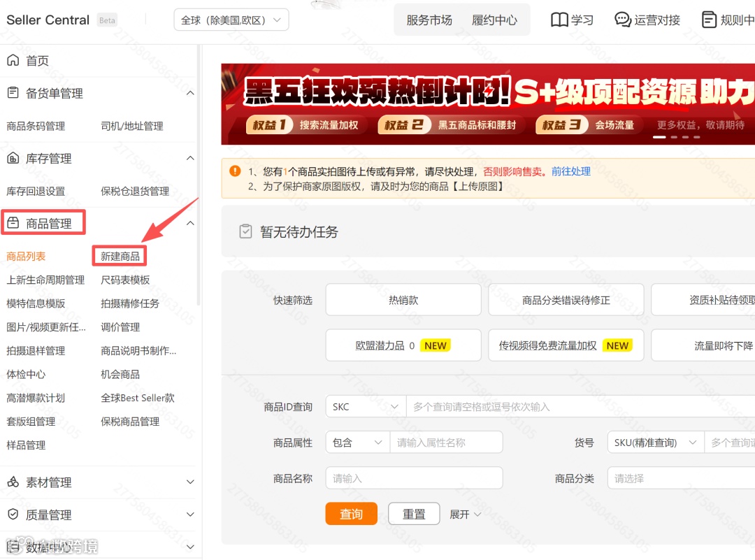755x560 pixels.
Task: Select the 热销款 quick filter
Action: [x=403, y=300]
